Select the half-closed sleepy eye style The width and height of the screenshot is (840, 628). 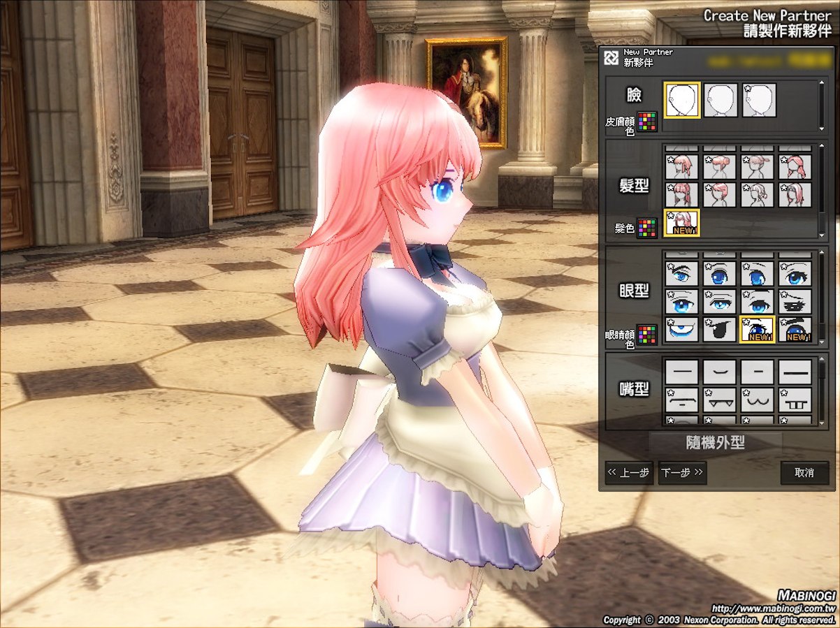(x=720, y=302)
